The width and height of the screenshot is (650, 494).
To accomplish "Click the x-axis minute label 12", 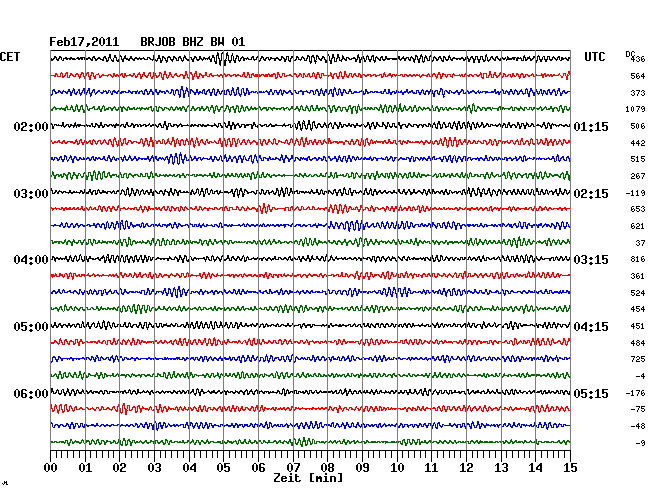I will (466, 468).
